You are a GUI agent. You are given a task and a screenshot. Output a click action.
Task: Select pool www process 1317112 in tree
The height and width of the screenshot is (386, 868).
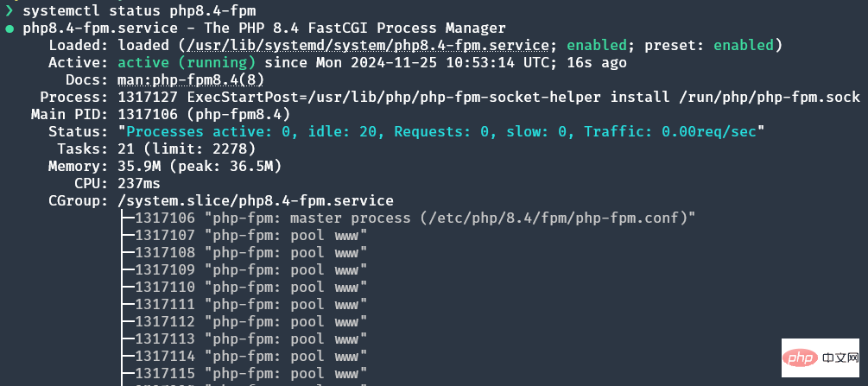[251, 321]
